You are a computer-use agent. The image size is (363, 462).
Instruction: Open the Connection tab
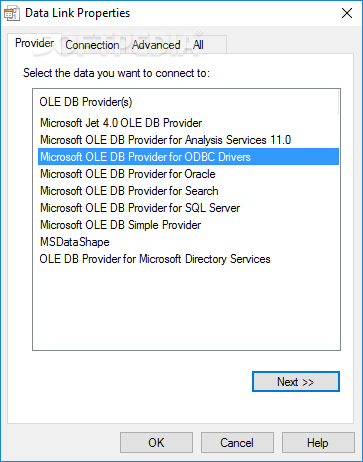pos(92,45)
